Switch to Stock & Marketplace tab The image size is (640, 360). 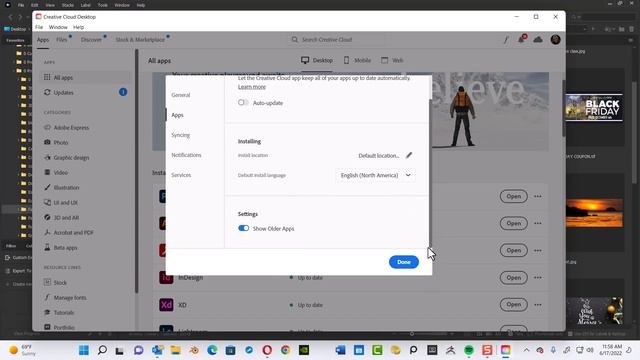tap(140, 40)
